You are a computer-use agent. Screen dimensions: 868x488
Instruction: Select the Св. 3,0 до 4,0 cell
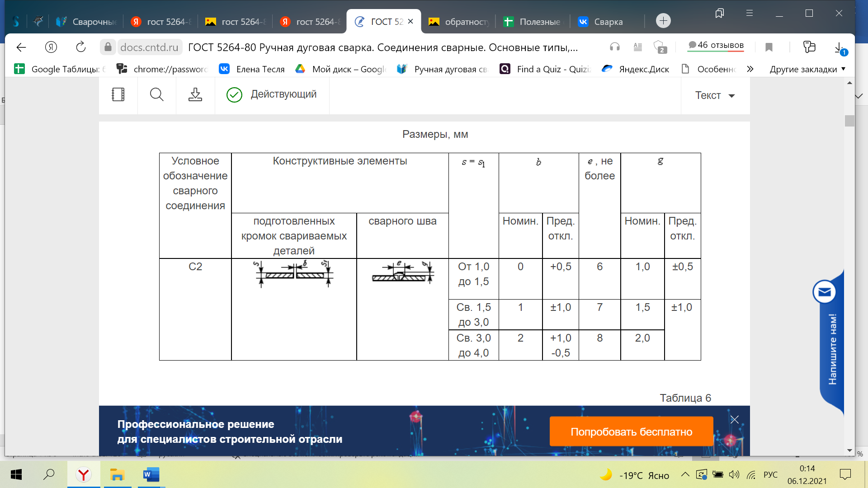tap(473, 345)
